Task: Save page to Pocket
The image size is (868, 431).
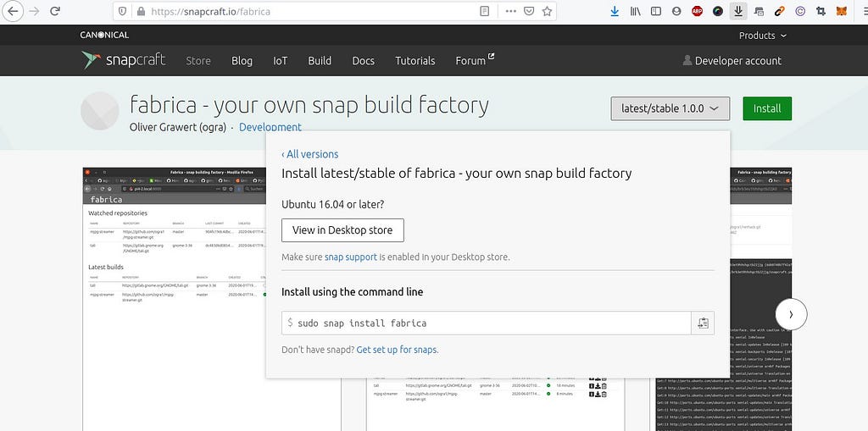Action: 529,11
